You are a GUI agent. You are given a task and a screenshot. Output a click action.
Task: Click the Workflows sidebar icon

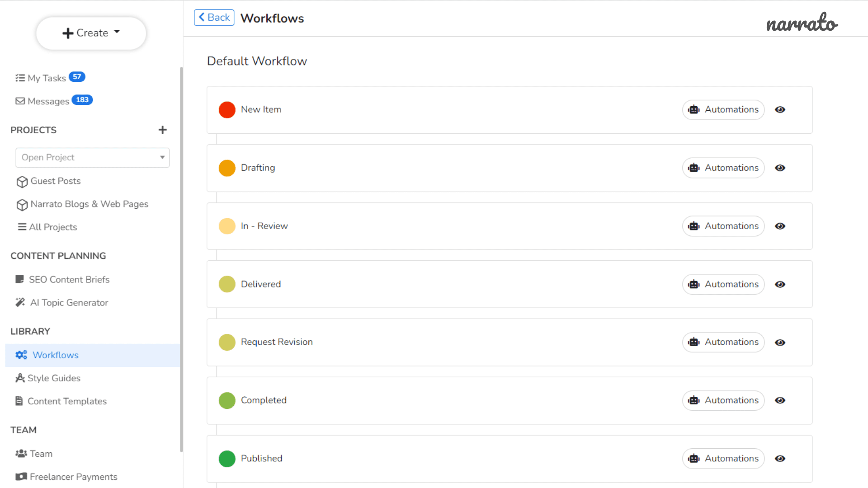22,355
